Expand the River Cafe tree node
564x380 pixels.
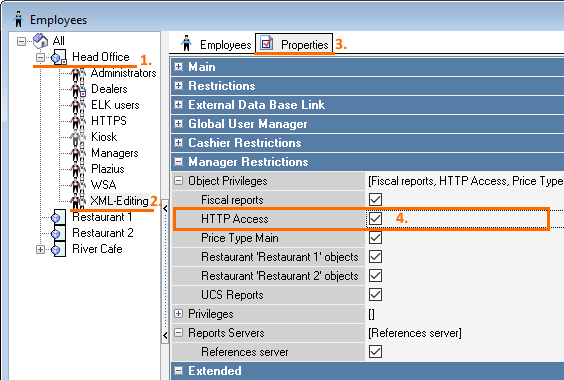[x=40, y=249]
